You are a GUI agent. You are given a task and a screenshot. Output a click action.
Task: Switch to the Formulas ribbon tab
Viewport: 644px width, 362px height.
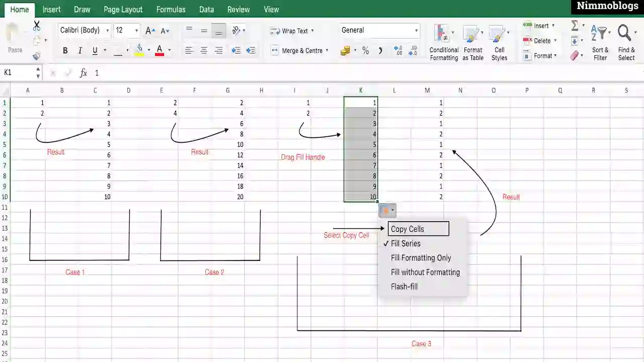[171, 9]
